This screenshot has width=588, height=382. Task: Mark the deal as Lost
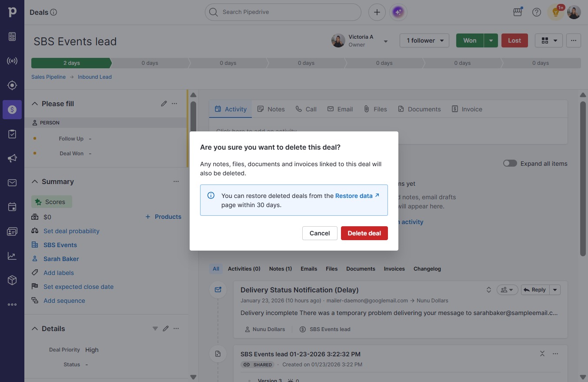coord(514,40)
